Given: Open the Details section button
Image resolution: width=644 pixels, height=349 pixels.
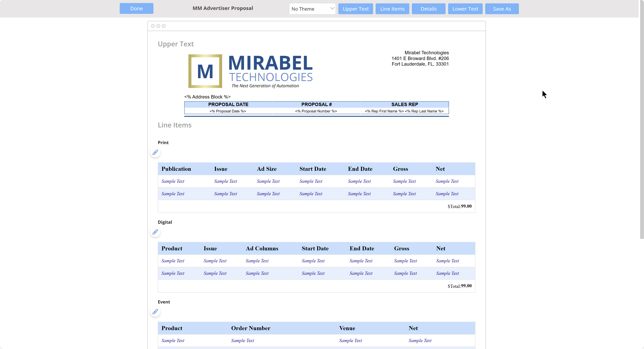Looking at the screenshot, I should pyautogui.click(x=429, y=9).
